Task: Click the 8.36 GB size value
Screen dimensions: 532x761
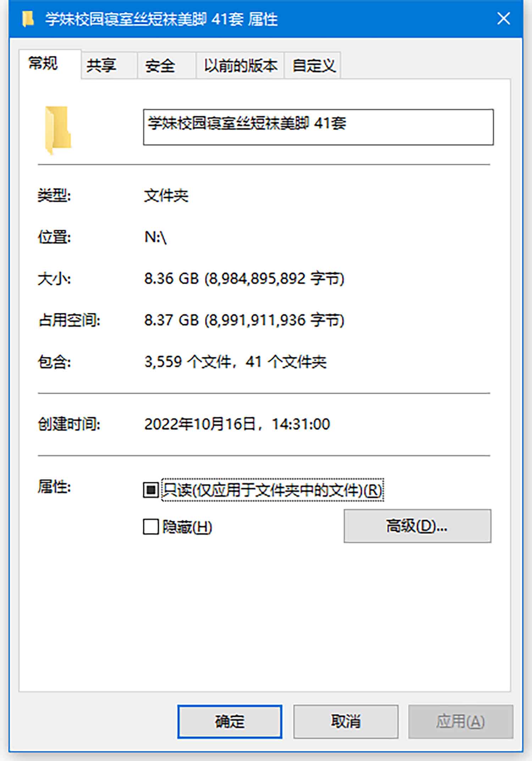Action: (244, 279)
